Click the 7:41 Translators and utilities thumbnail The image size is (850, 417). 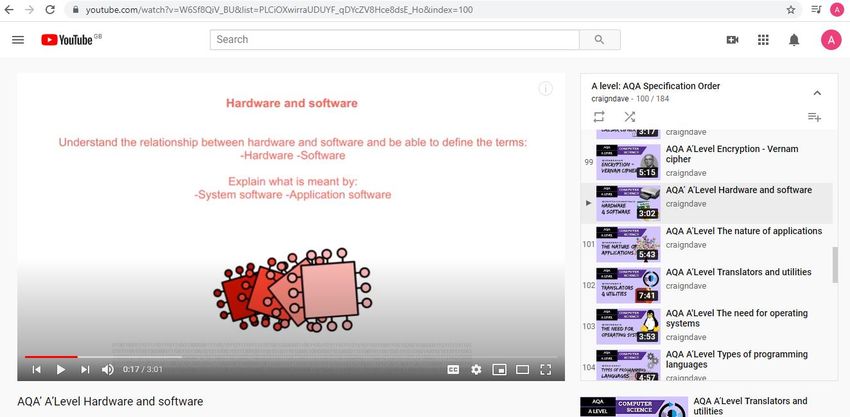coord(628,285)
